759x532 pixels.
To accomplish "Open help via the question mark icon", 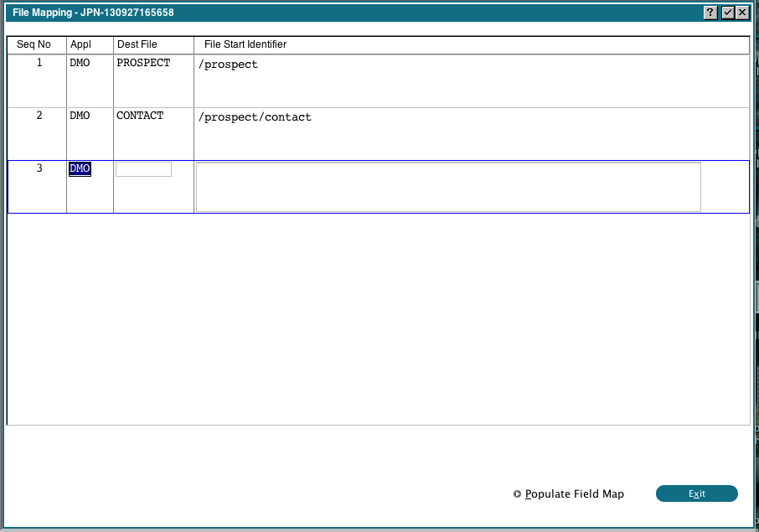I will (x=710, y=12).
